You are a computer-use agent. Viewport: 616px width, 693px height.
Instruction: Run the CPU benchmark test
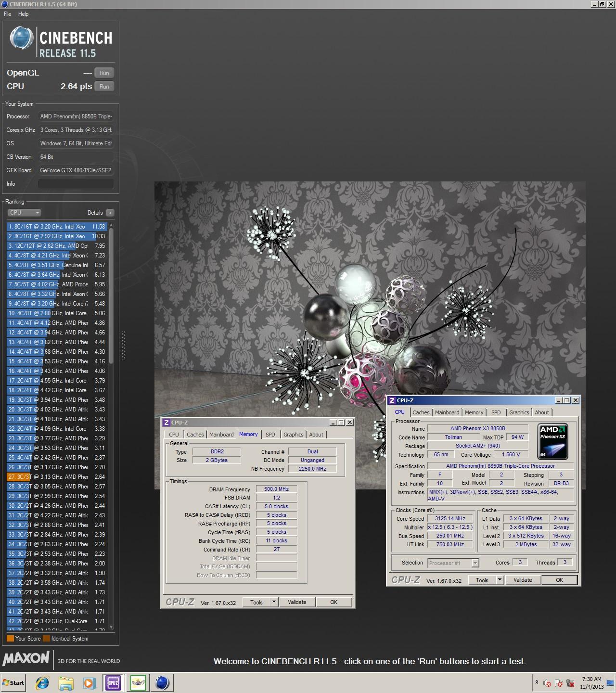click(x=104, y=87)
